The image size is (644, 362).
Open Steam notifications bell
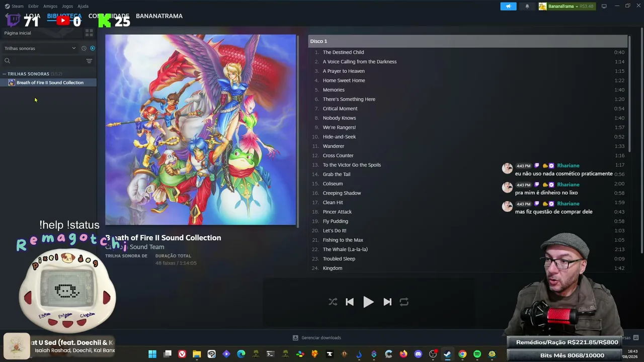(527, 7)
